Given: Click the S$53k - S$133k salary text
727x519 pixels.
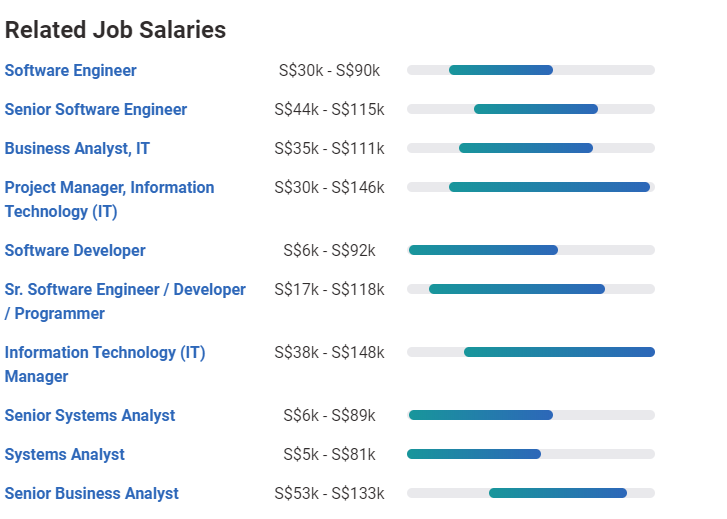Looking at the screenshot, I should [329, 493].
